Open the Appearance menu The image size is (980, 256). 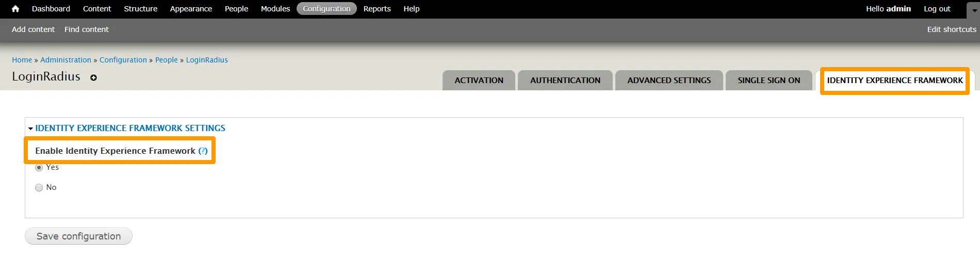point(191,9)
